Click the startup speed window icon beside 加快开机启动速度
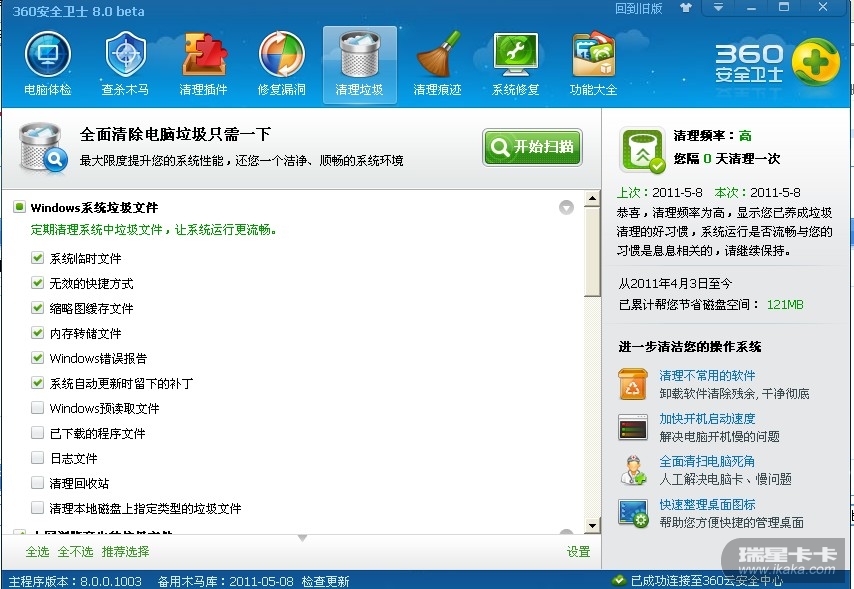Image resolution: width=854 pixels, height=589 pixels. 632,427
